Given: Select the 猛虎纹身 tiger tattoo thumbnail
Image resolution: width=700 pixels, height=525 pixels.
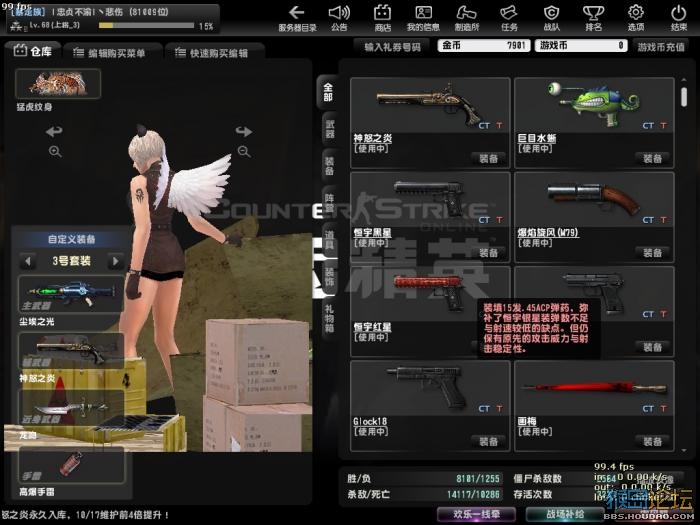Looking at the screenshot, I should coord(58,83).
